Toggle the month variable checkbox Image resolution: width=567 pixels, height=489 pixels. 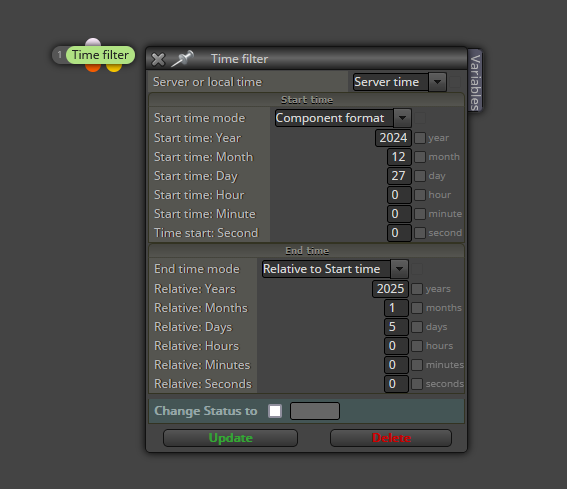pos(419,157)
